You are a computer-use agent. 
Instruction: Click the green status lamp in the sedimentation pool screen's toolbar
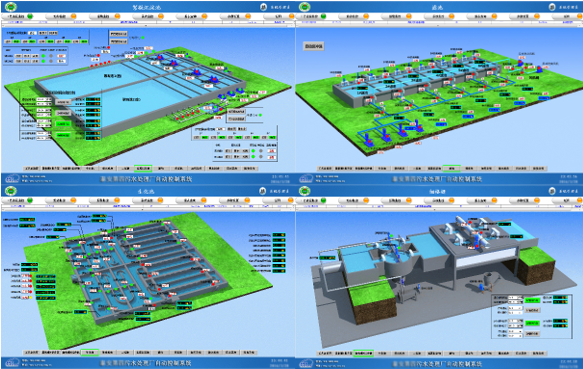[x=30, y=16]
